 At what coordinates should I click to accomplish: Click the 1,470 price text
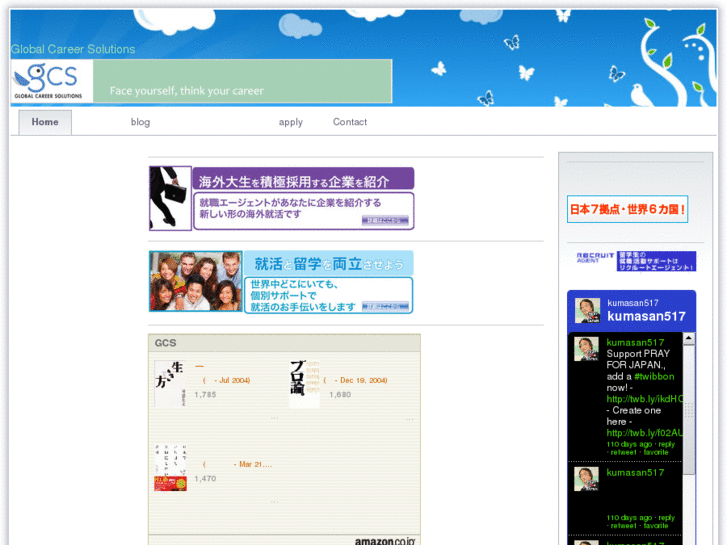pos(205,479)
